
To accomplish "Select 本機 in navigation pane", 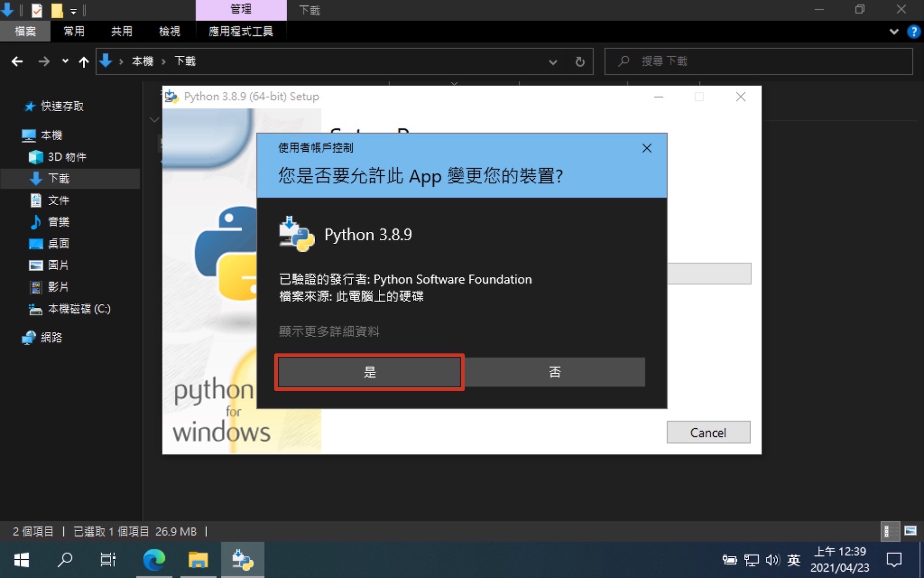I will tap(42, 135).
